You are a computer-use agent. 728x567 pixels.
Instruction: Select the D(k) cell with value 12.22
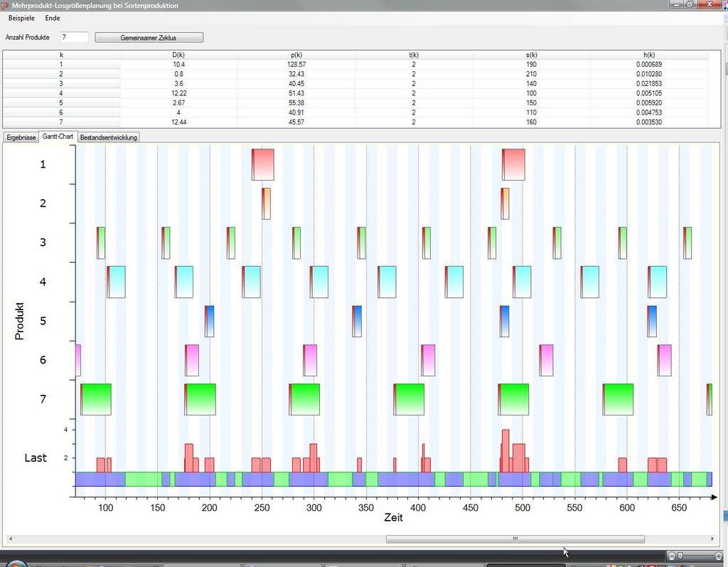point(178,93)
